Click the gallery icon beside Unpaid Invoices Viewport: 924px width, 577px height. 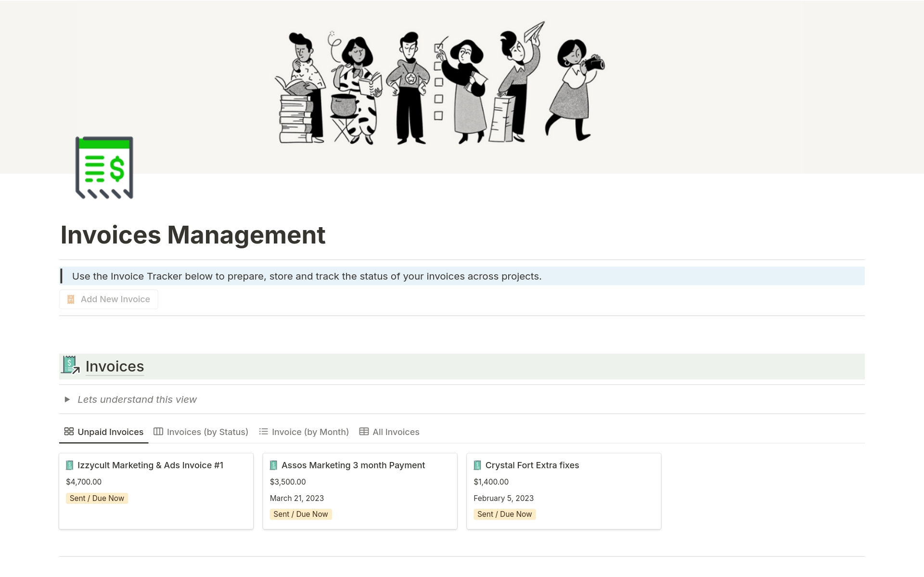point(69,431)
